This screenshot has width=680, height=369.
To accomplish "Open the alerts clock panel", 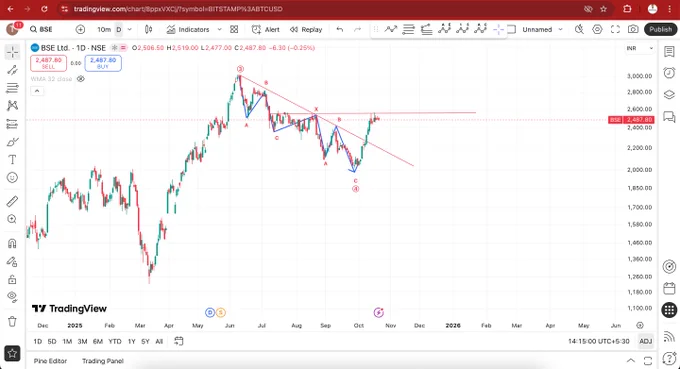I will click(669, 73).
